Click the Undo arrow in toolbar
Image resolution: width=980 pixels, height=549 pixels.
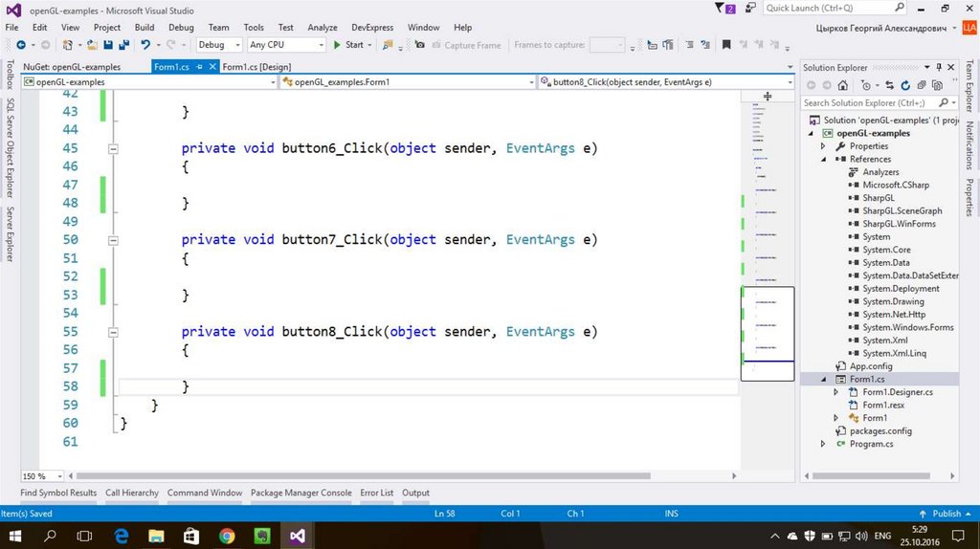(145, 45)
